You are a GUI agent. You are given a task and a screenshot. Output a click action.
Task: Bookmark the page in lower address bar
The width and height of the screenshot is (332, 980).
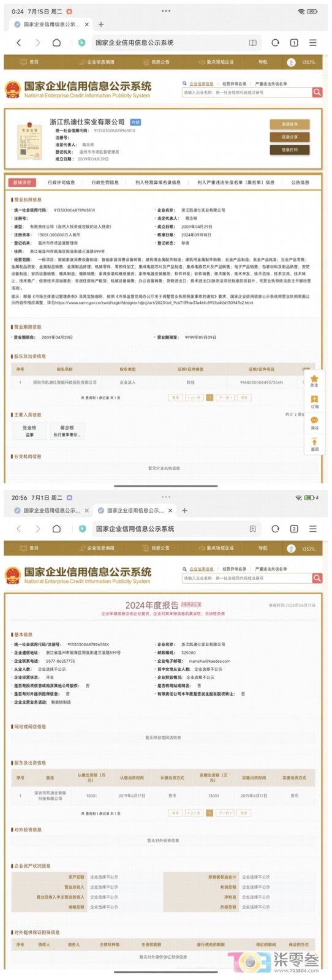click(x=252, y=529)
